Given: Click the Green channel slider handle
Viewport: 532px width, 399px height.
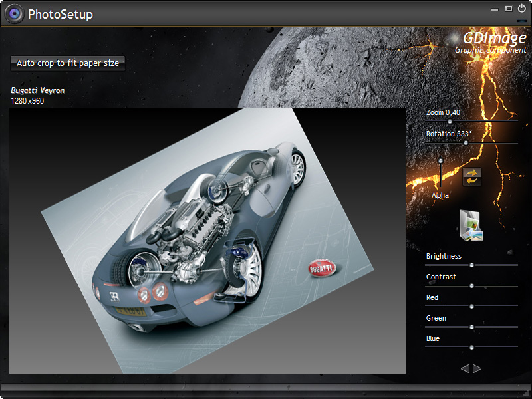Looking at the screenshot, I should (x=471, y=327).
